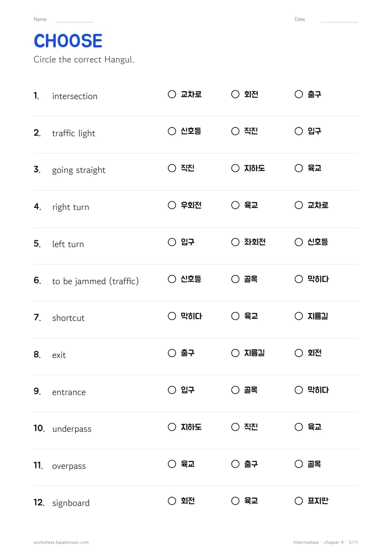Select 입구 circle in the entrance row

point(172,390)
